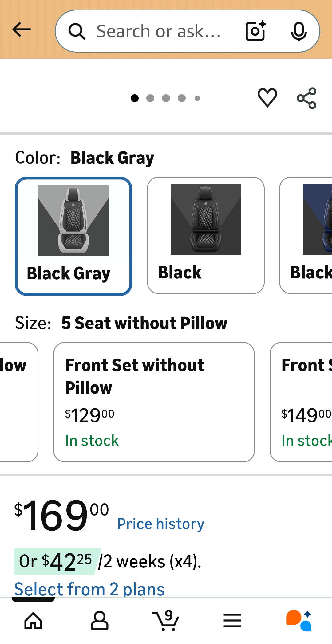
Task: Tap the share icon
Action: (306, 98)
